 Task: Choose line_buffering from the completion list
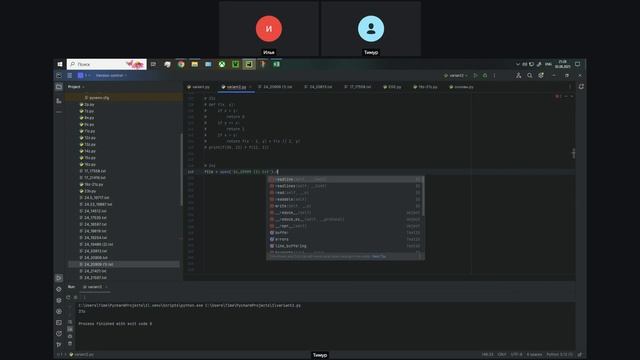[345, 246]
